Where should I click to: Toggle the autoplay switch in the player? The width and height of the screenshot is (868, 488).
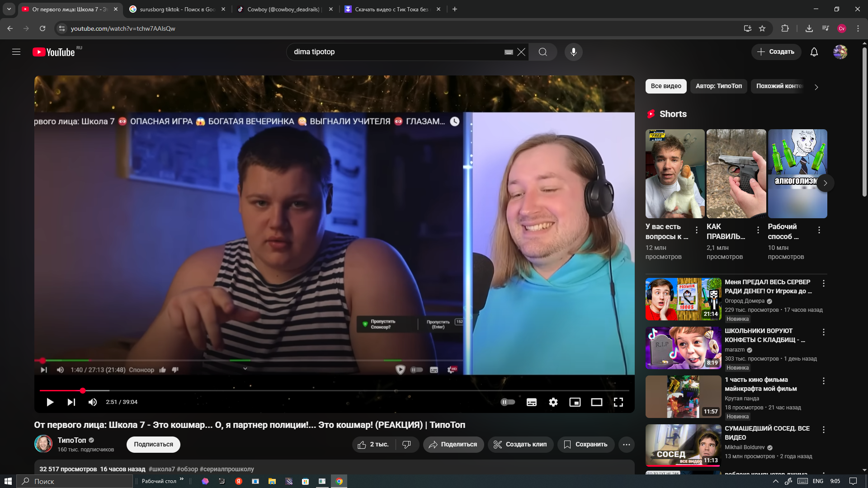[508, 402]
